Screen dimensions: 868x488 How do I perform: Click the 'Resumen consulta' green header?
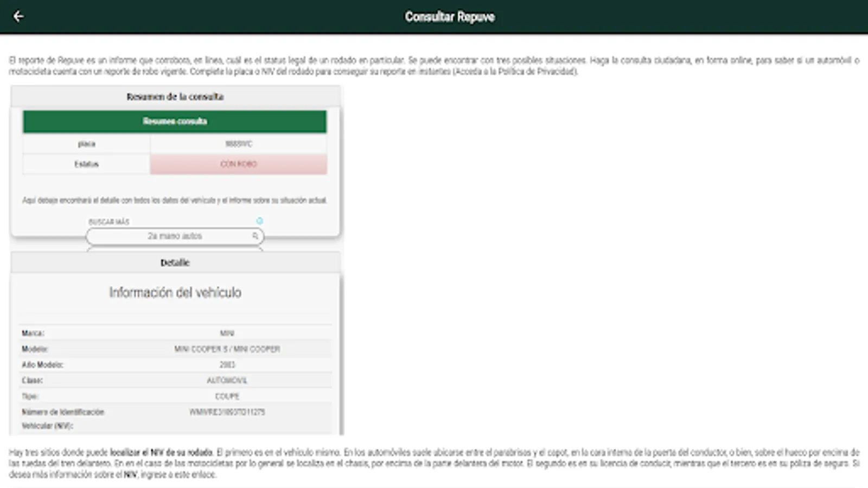coord(175,121)
